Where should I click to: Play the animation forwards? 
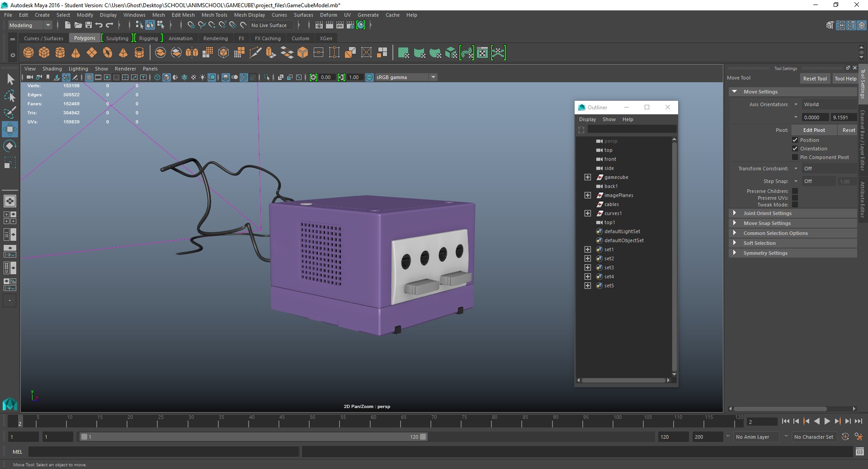pos(827,421)
